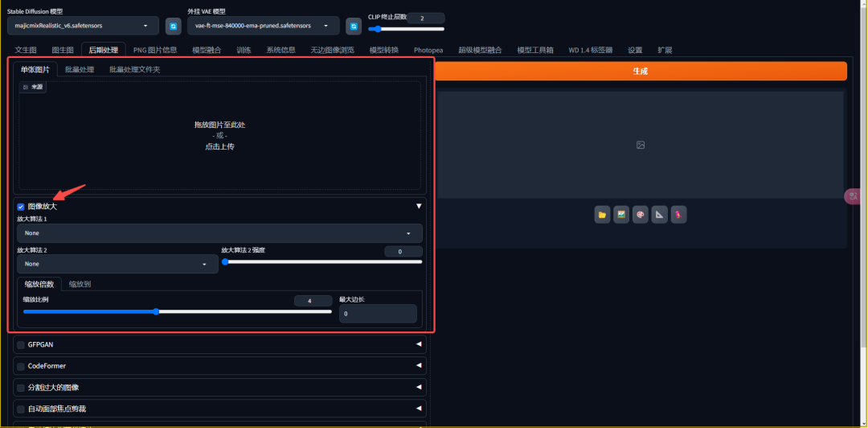Open the 模型工具箱 tab
This screenshot has width=868, height=428.
535,50
